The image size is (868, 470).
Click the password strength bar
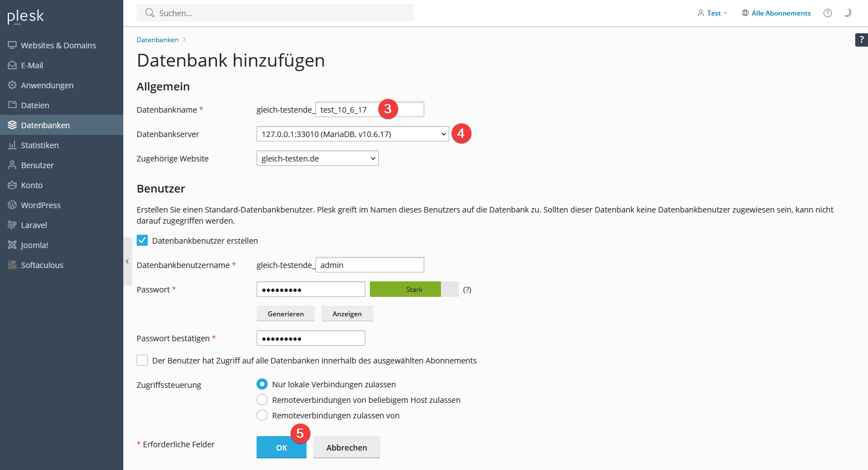coord(414,290)
